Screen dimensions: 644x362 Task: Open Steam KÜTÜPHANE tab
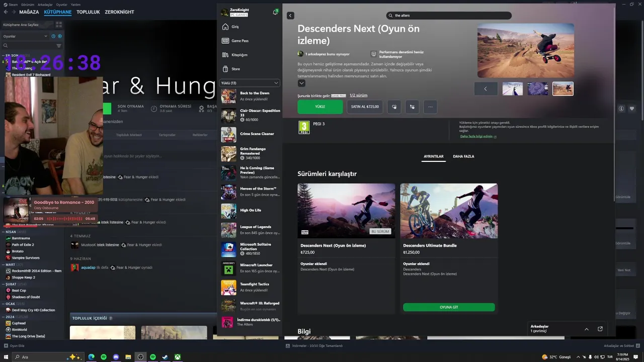click(x=57, y=12)
